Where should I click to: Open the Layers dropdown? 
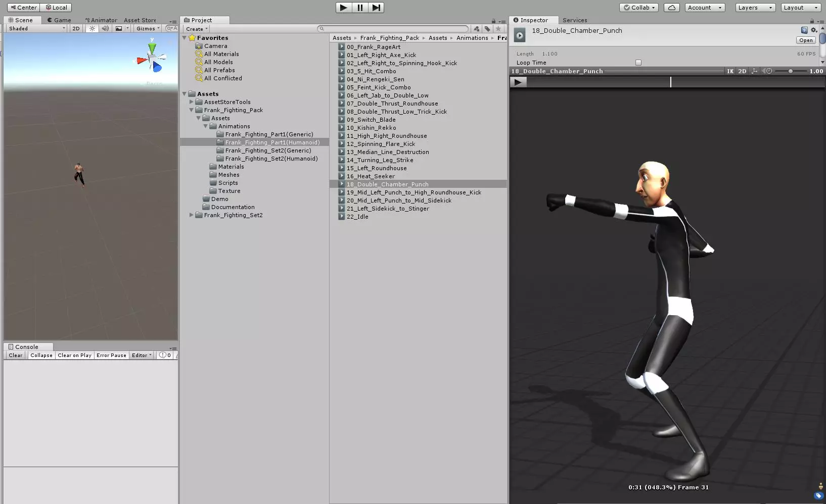755,8
